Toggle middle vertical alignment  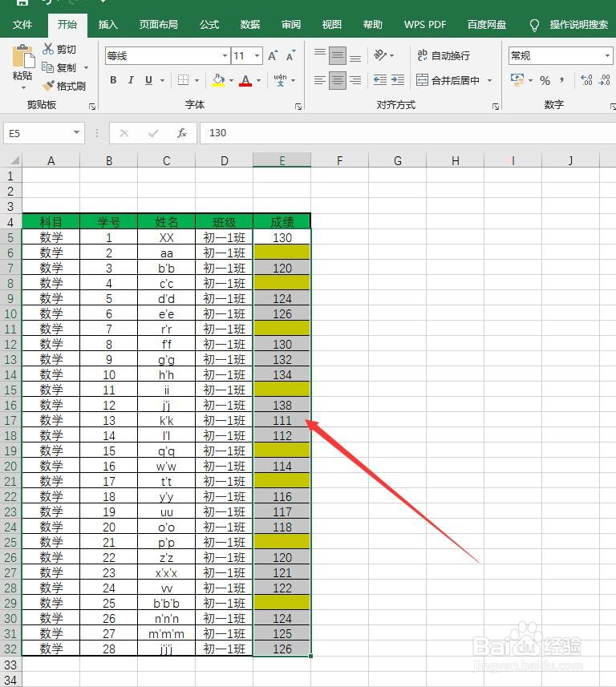[338, 55]
